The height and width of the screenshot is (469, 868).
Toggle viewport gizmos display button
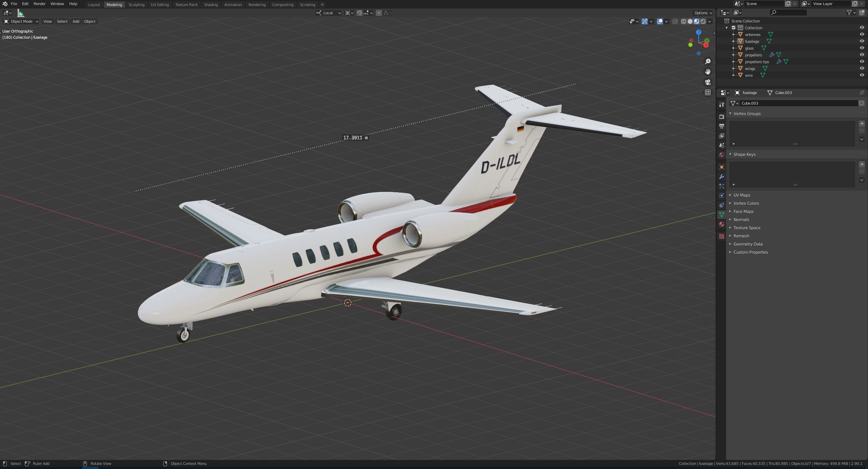645,21
